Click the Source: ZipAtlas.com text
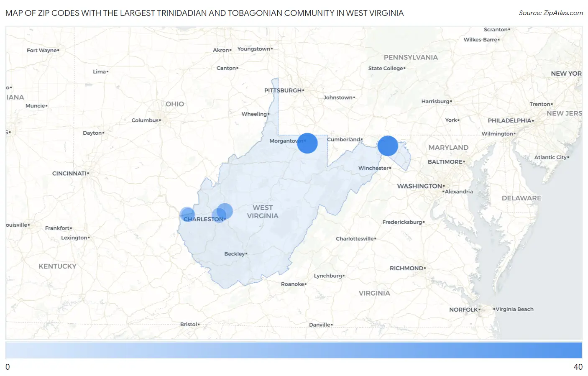This screenshot has width=588, height=376. (551, 13)
